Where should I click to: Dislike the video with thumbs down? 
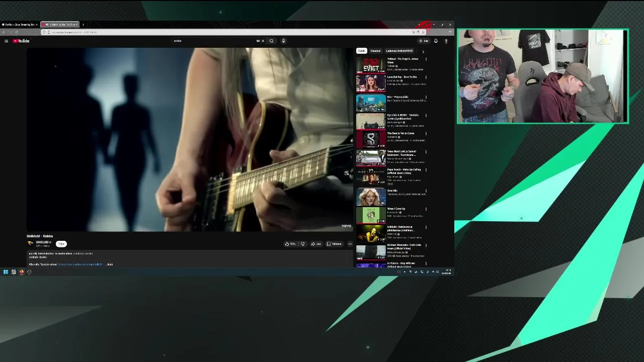coord(302,244)
